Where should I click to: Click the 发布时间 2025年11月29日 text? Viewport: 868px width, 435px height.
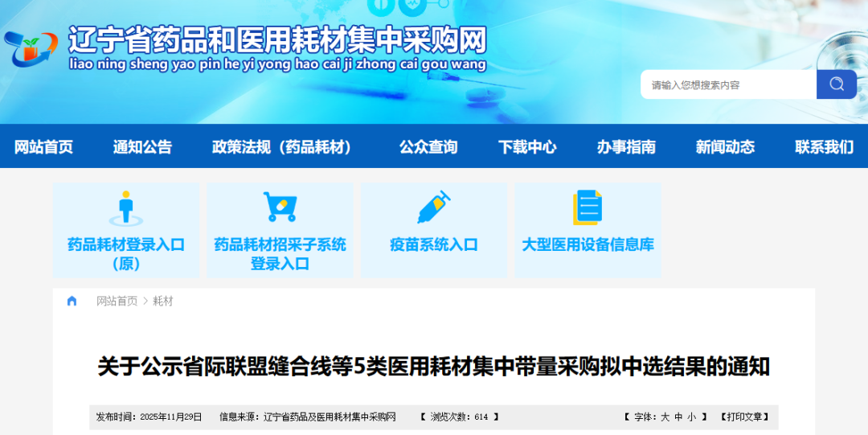(x=149, y=417)
